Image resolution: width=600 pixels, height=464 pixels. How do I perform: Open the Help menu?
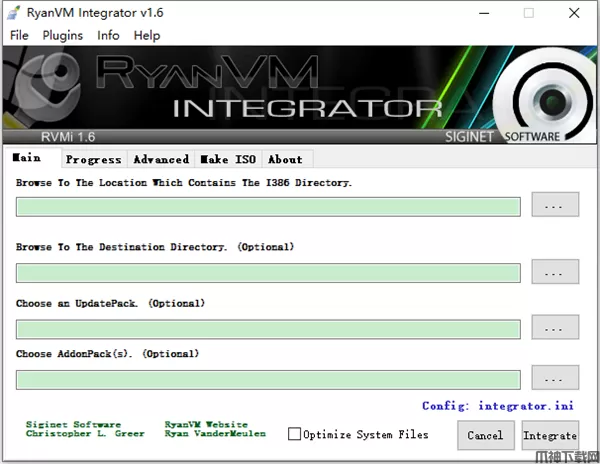tap(147, 36)
